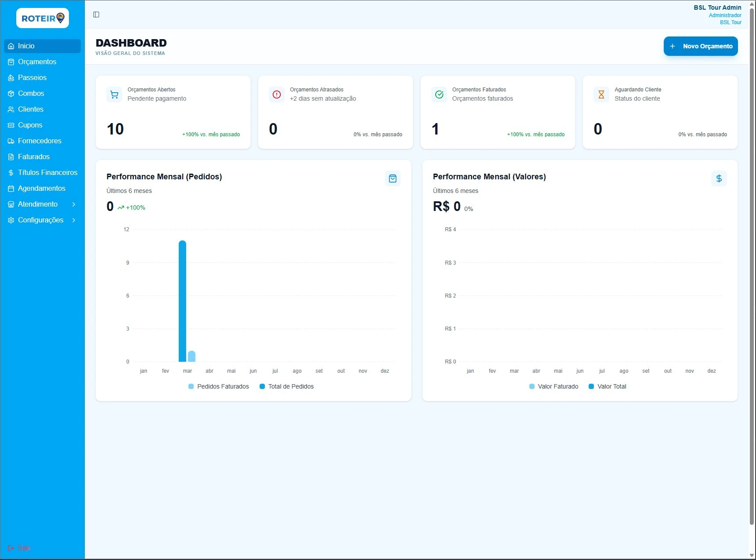Select the Títulos Financeiros icon
This screenshot has width=756, height=560.
(11, 172)
